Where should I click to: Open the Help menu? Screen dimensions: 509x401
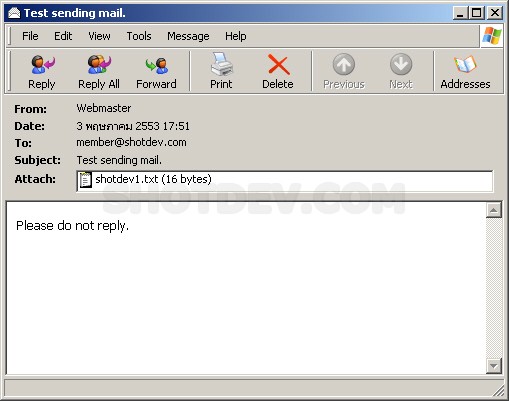235,36
